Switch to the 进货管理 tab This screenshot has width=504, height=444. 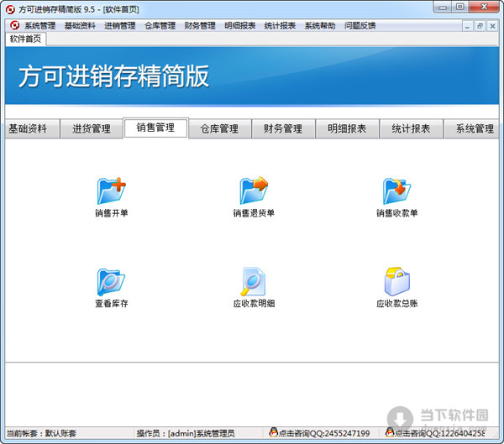92,128
